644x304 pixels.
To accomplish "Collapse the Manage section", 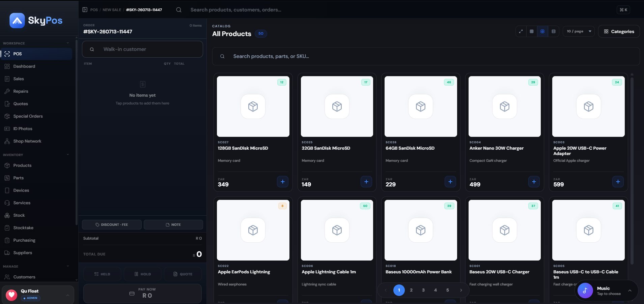I will [68, 266].
